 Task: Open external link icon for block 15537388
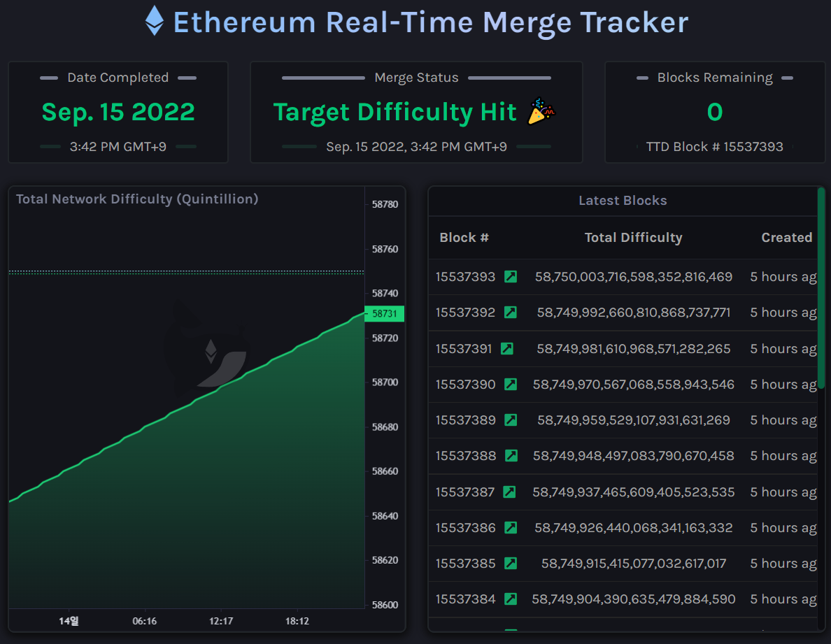tap(511, 456)
